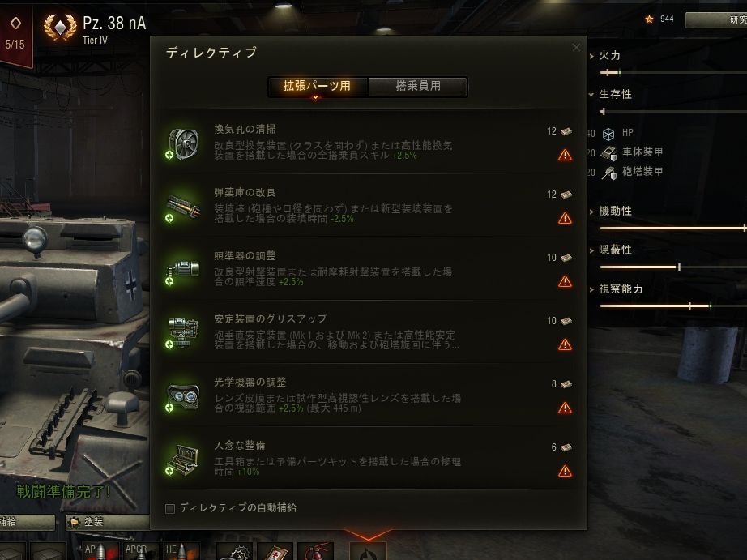Select the 拡張パーツ用 tab
Screen dimensions: 747x560
[318, 86]
